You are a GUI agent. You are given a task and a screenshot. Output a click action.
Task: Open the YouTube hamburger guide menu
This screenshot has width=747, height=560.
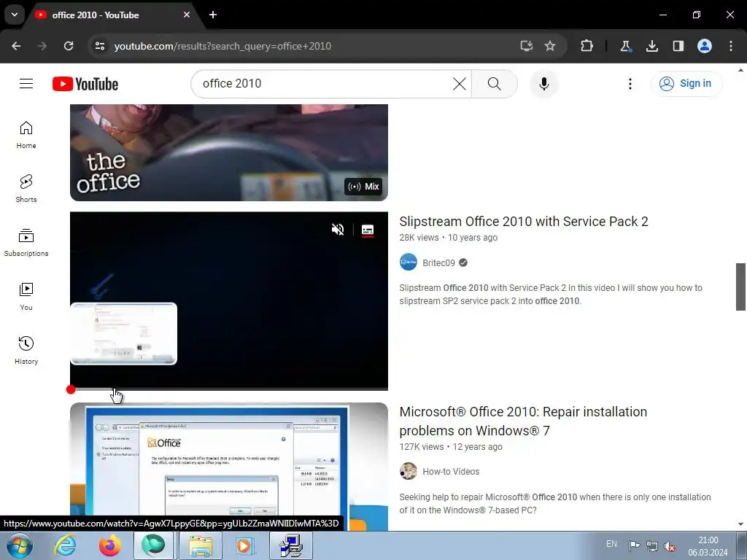tap(26, 84)
